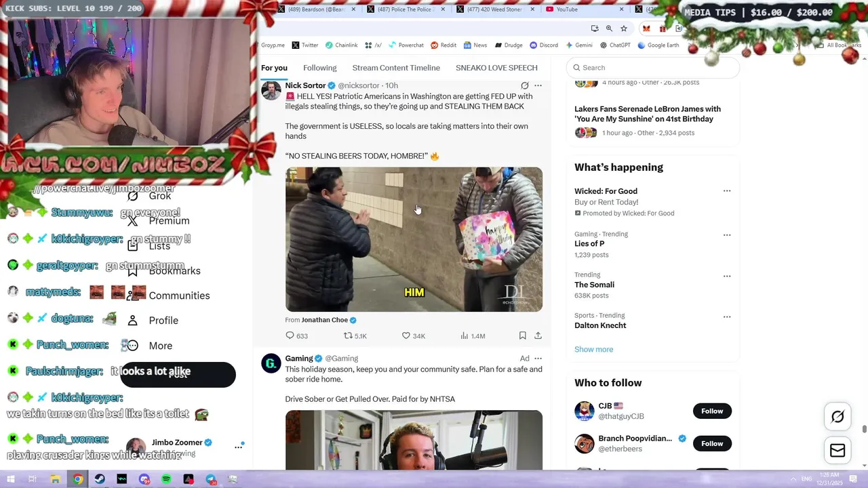Open more options for the Lies of P trend
The height and width of the screenshot is (488, 868).
727,235
